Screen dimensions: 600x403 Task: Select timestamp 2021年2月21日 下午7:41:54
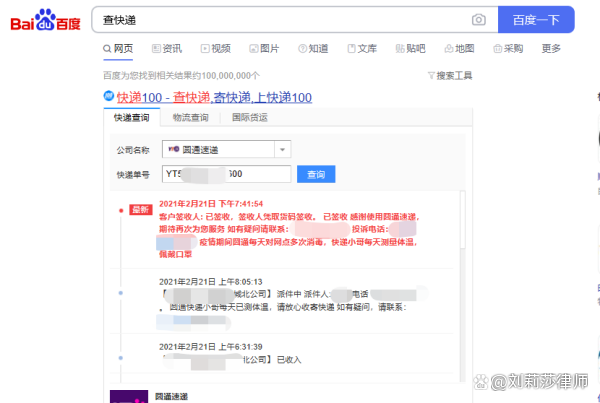coord(211,204)
